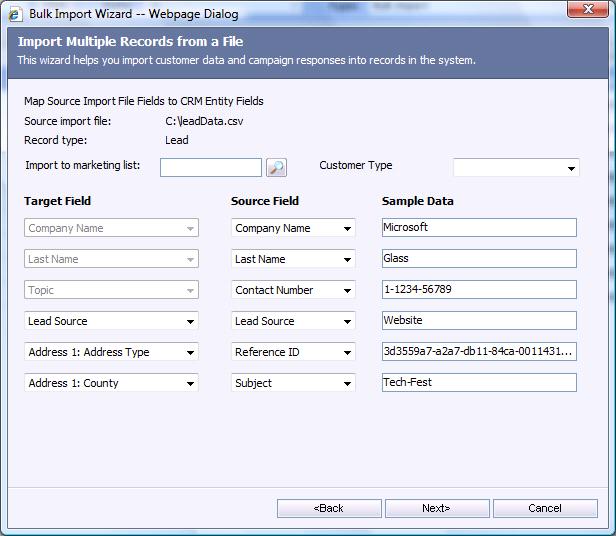Image resolution: width=616 pixels, height=536 pixels.
Task: Open the Last Name source field dropdown
Action: (293, 259)
